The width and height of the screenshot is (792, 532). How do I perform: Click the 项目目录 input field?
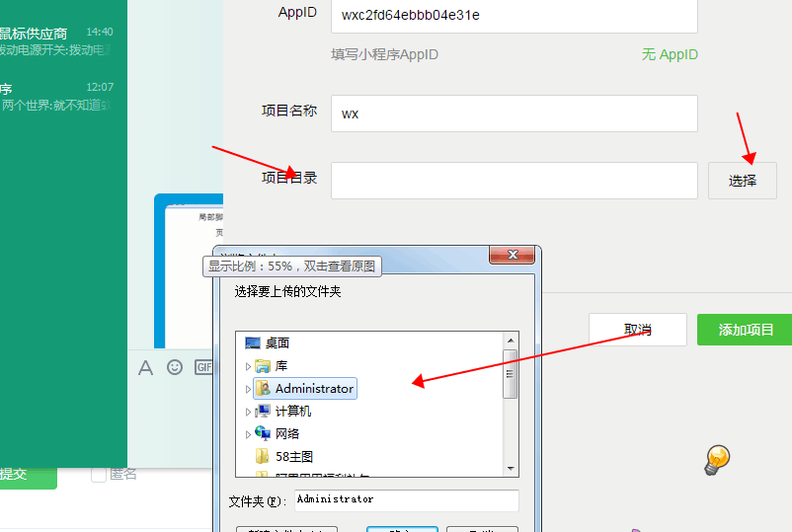coord(515,181)
